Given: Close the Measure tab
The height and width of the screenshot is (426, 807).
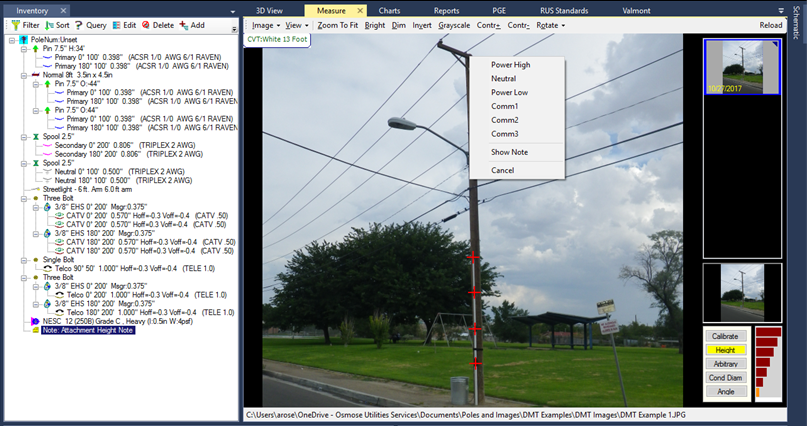Looking at the screenshot, I should point(360,10).
